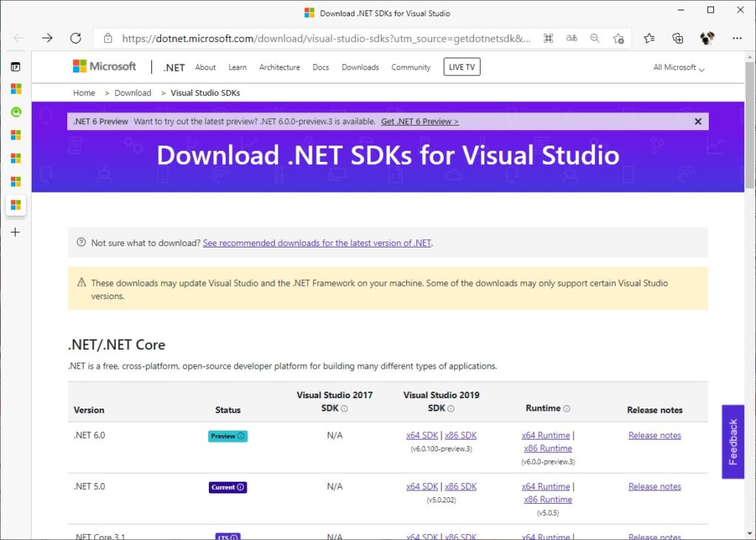Go to Architecture section

280,67
